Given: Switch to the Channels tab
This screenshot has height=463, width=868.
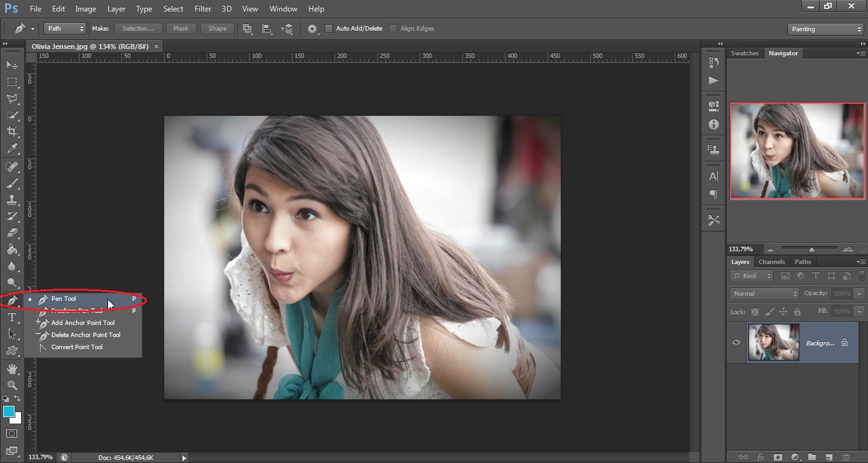Looking at the screenshot, I should coord(771,261).
